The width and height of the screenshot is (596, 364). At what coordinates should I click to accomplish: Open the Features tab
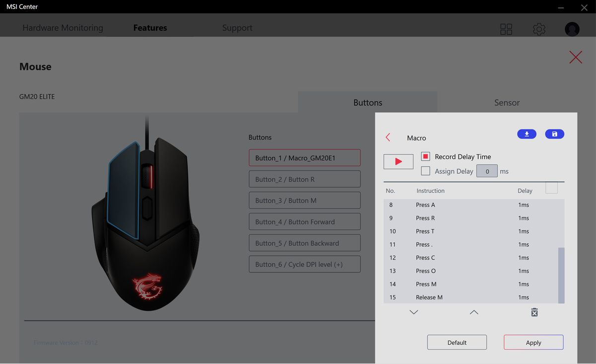pos(150,28)
